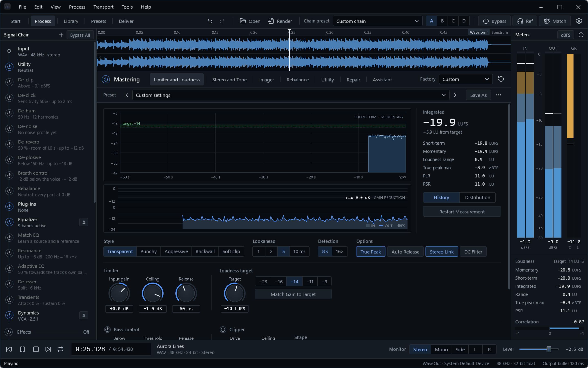Enable the Bass control section

point(107,330)
